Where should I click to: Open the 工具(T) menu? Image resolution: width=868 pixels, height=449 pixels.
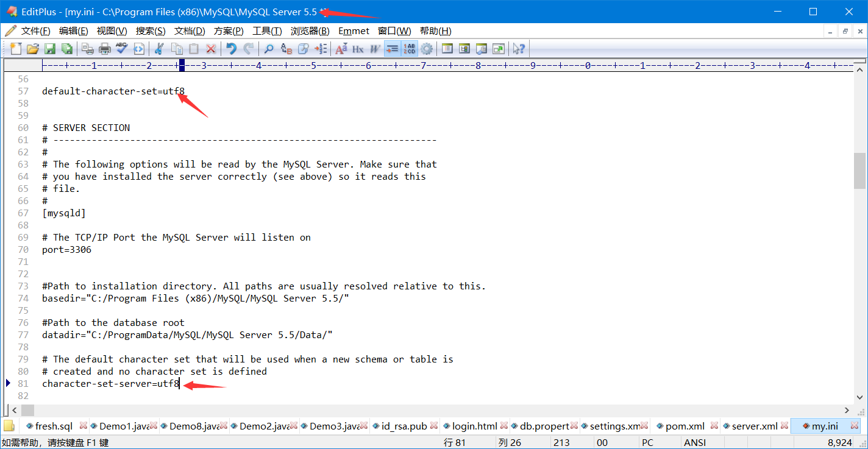point(267,31)
